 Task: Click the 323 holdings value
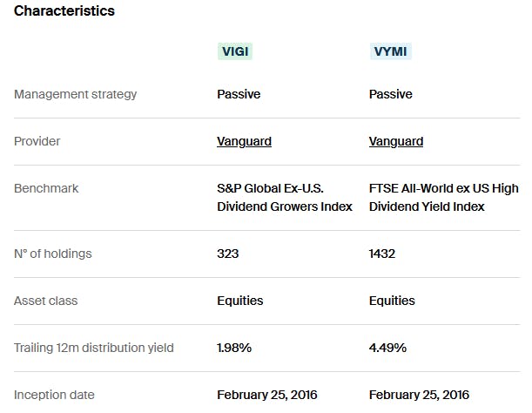point(228,254)
